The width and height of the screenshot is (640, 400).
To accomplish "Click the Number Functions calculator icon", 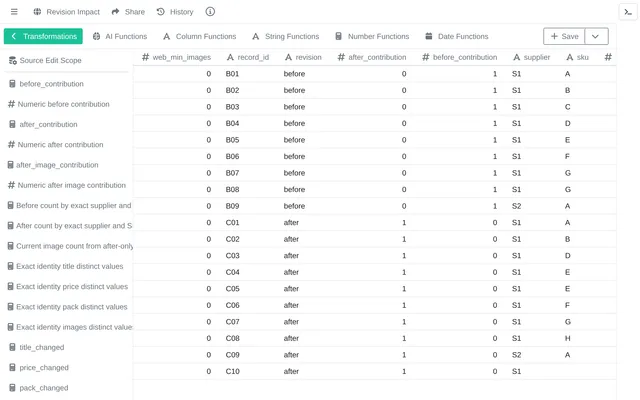I will point(338,36).
